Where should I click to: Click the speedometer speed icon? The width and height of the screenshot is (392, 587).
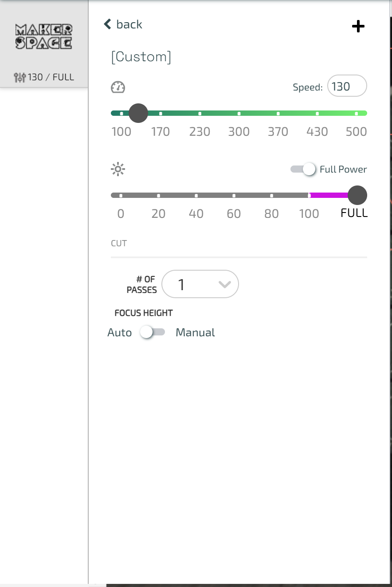click(x=118, y=87)
